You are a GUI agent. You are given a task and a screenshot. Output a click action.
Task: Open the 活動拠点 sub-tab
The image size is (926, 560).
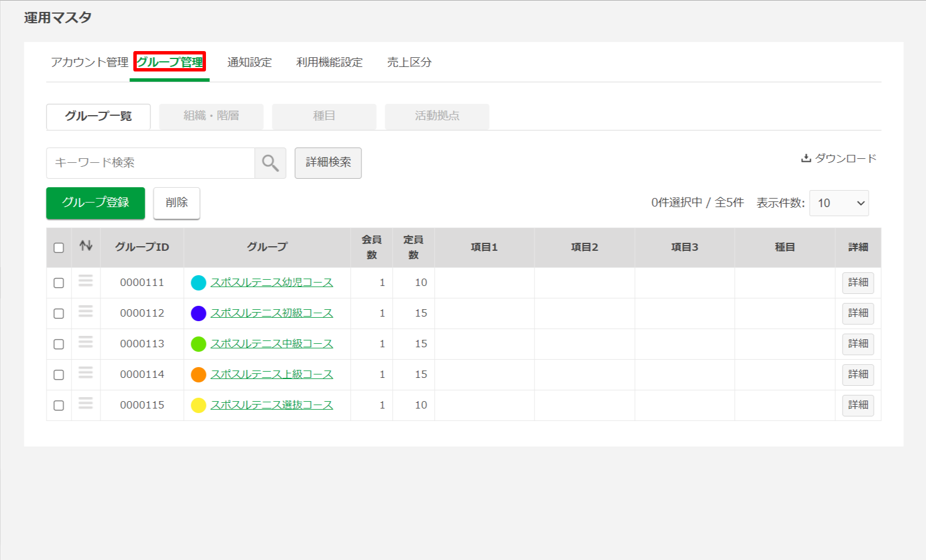437,116
